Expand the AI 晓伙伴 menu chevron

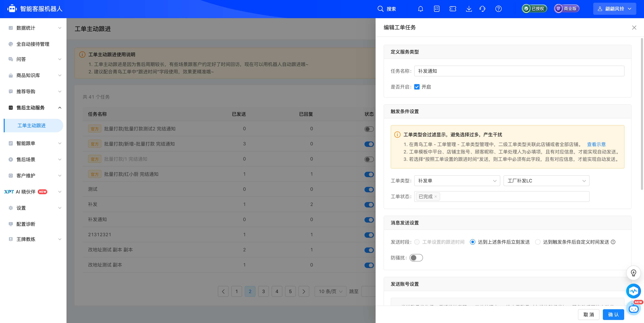click(x=60, y=192)
